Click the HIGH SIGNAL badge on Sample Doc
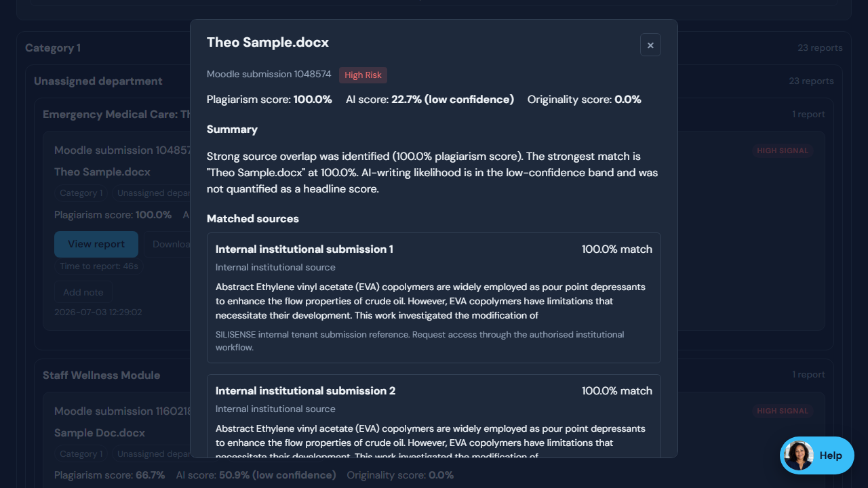This screenshot has height=488, width=868. pos(783,411)
